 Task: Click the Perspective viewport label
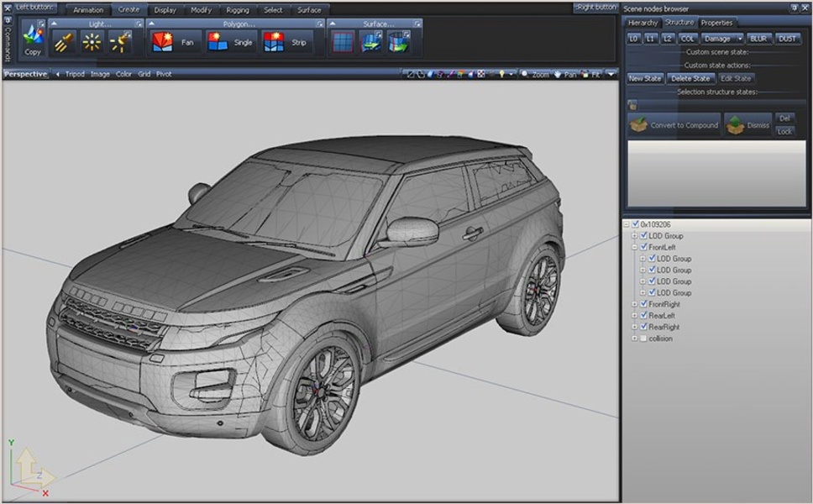[x=25, y=74]
